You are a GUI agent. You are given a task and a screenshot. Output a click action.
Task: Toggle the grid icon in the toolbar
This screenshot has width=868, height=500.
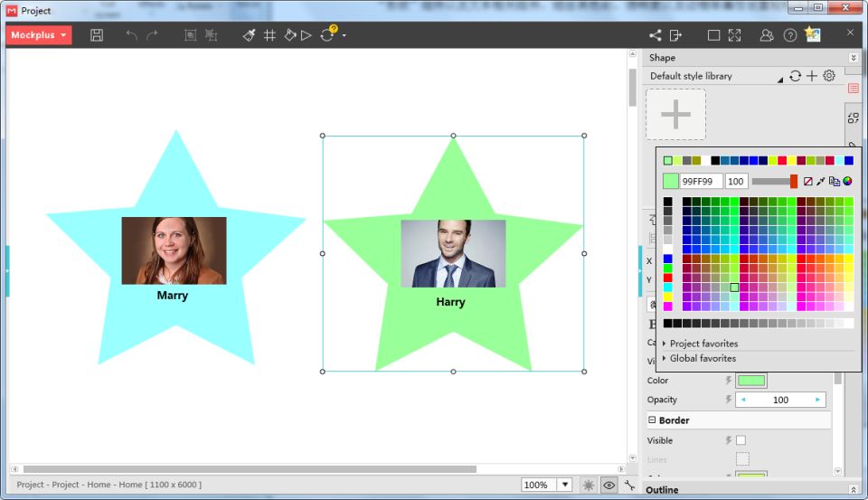[269, 35]
